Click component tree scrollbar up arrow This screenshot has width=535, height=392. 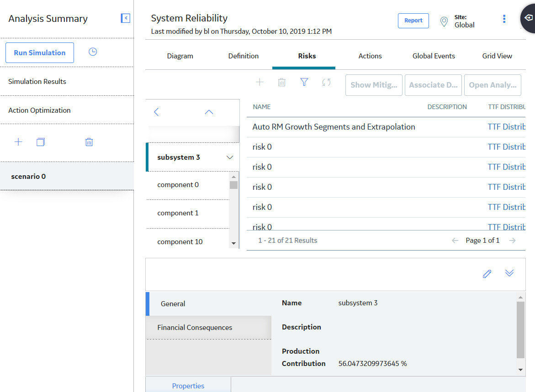(234, 177)
